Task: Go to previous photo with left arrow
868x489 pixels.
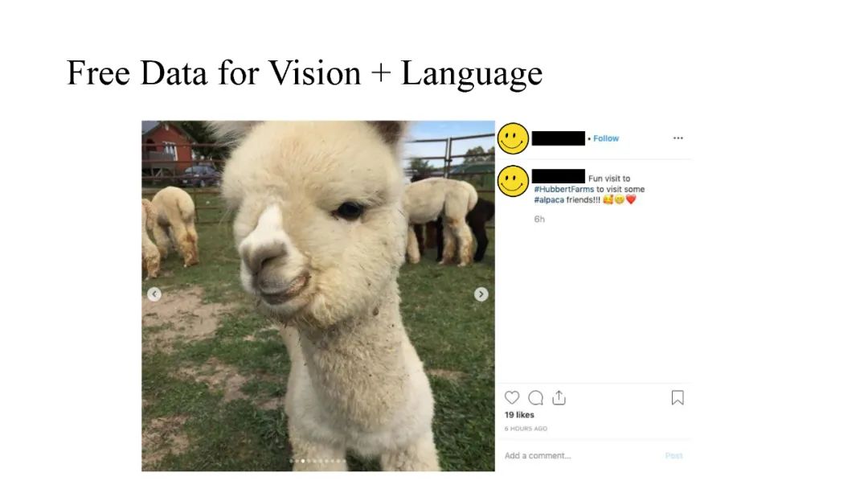Action: [x=154, y=294]
